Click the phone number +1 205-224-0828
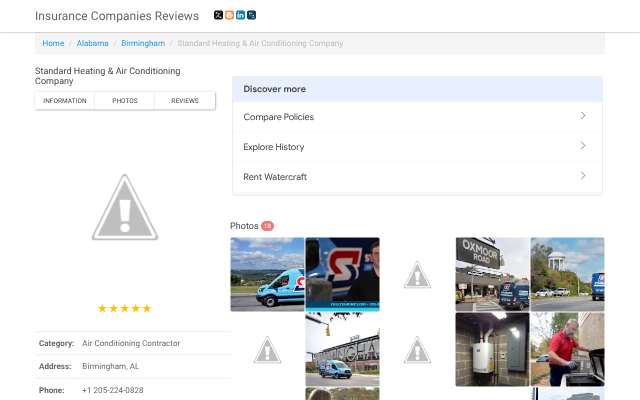The height and width of the screenshot is (400, 640). coord(113,390)
